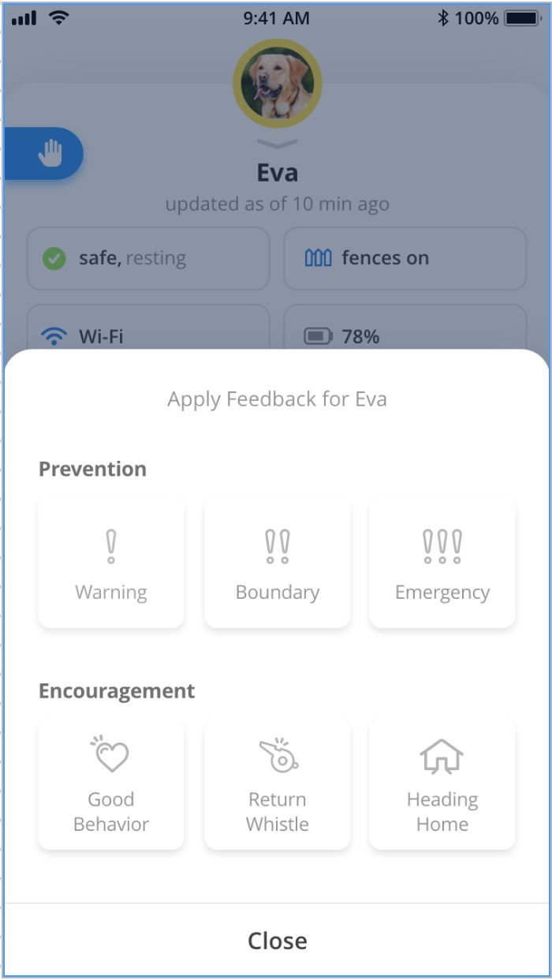Tap the 78% battery status chip
The height and width of the screenshot is (980, 552).
pyautogui.click(x=405, y=331)
